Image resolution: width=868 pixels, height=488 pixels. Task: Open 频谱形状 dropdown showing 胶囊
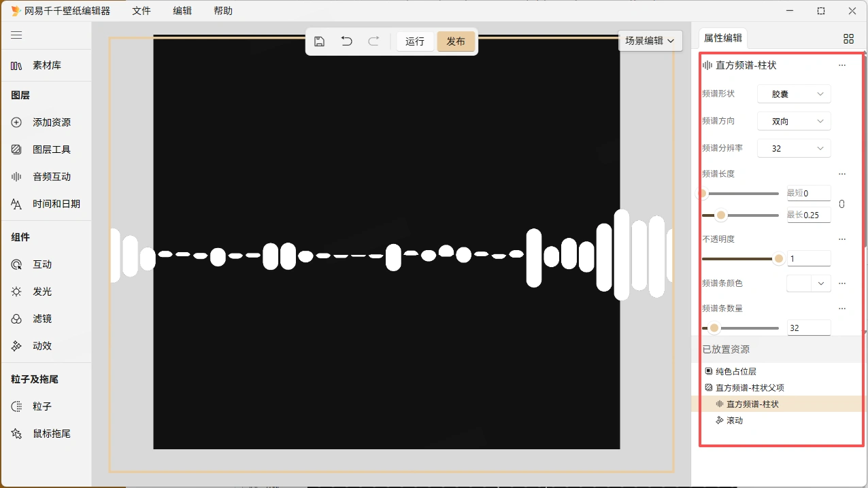[794, 94]
